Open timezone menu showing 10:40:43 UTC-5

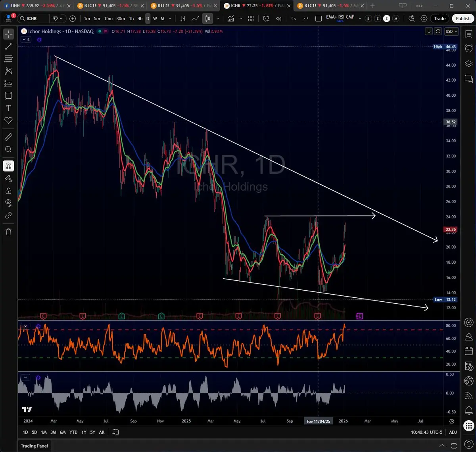coord(426,432)
